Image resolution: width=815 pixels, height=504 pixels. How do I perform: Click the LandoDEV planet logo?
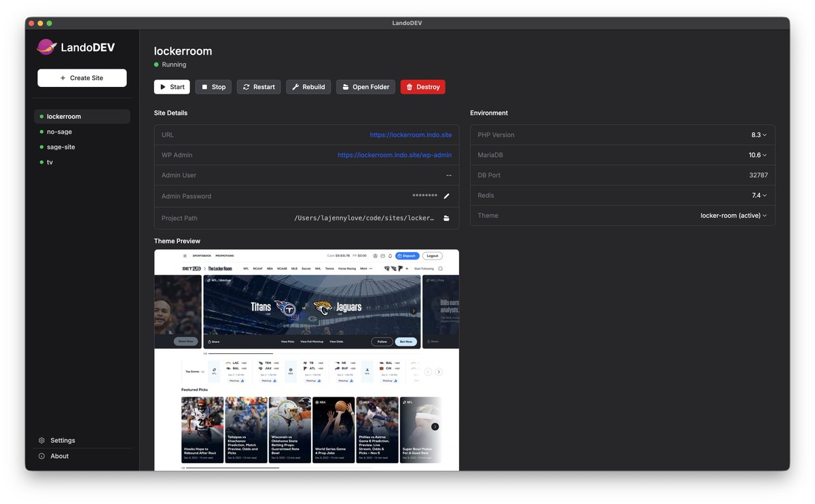(46, 47)
